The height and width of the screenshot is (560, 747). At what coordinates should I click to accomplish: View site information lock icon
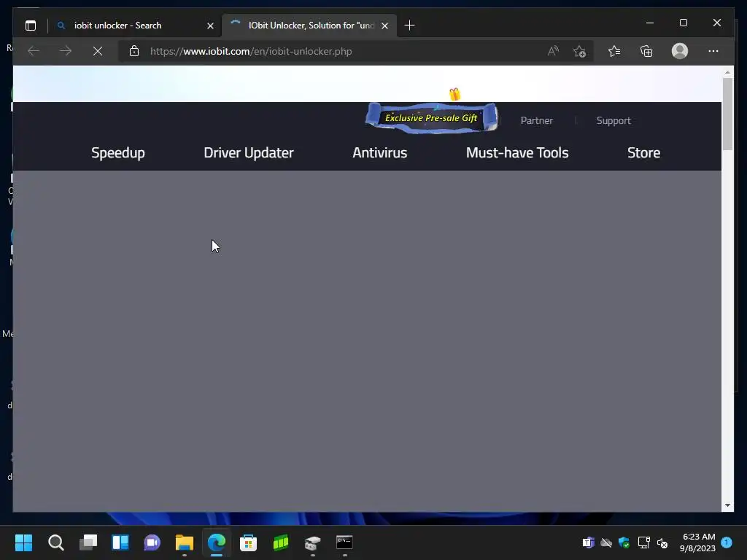point(134,51)
